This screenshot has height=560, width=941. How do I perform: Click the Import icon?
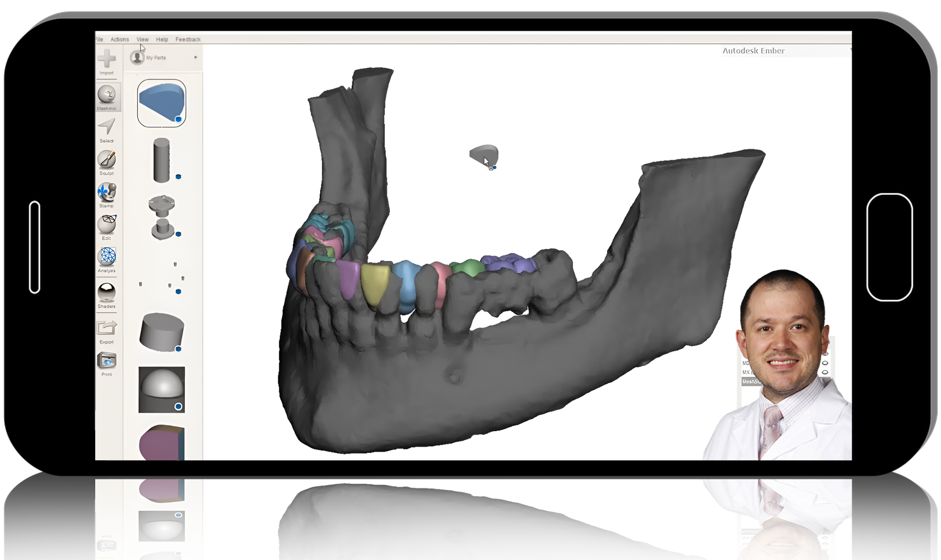[x=107, y=58]
